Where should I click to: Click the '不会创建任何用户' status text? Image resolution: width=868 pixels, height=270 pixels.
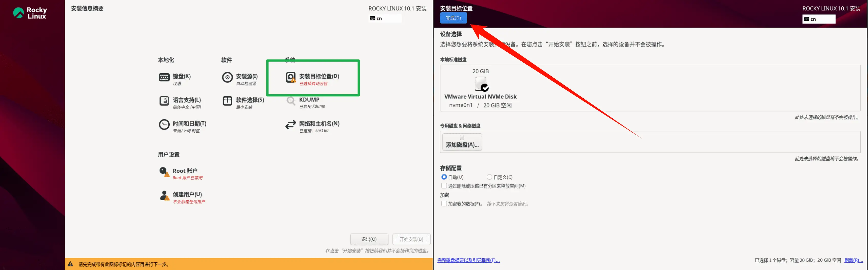click(189, 202)
